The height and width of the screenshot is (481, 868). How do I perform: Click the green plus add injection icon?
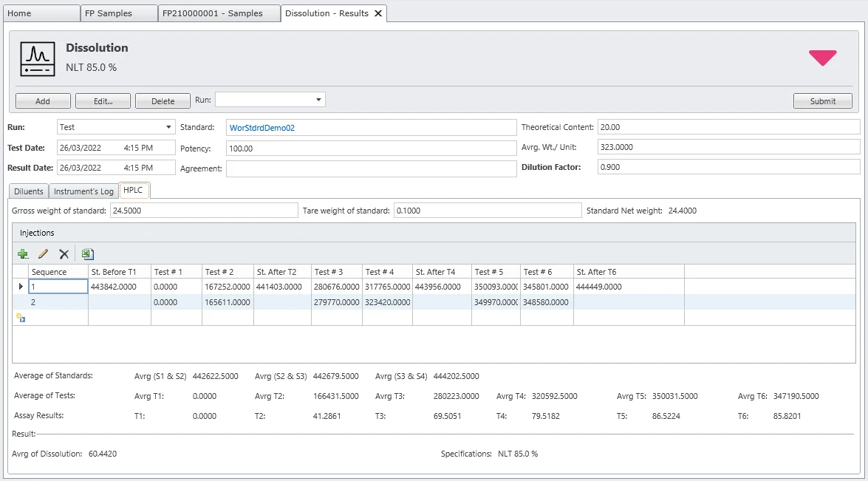(23, 254)
